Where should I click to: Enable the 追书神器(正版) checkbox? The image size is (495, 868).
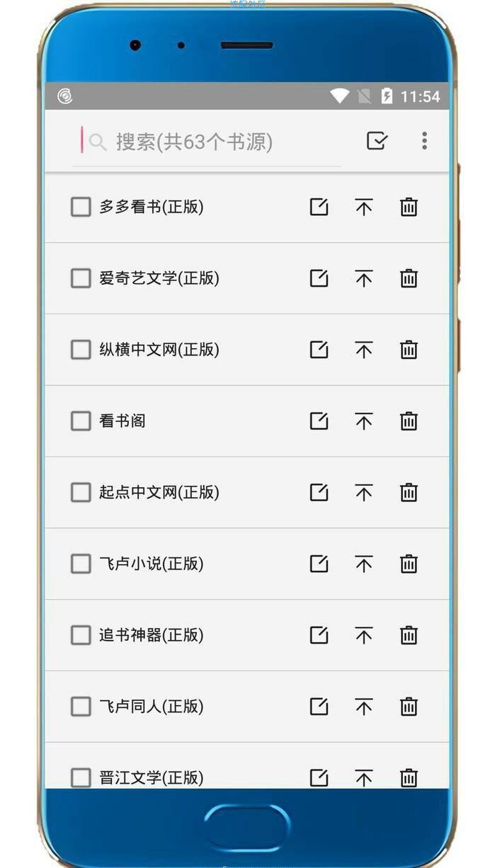pos(81,635)
